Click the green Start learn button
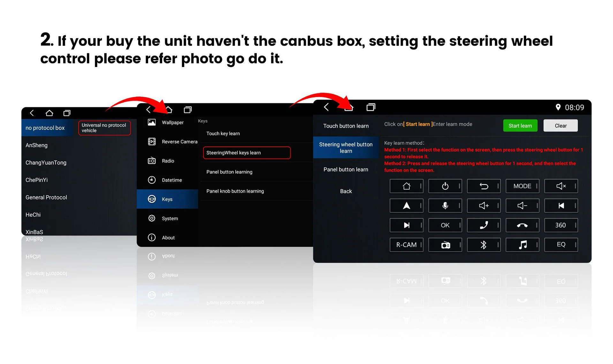Screen dimensions: 613x364 point(520,126)
